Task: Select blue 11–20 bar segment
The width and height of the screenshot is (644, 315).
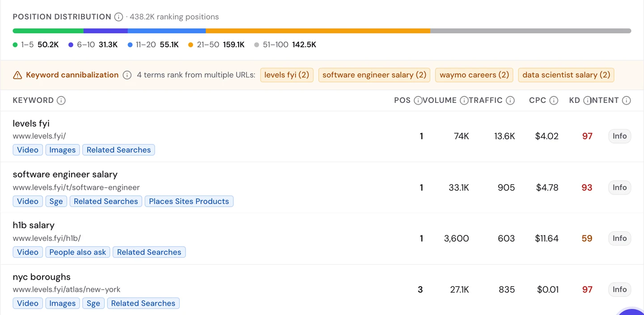Action: coord(167,31)
